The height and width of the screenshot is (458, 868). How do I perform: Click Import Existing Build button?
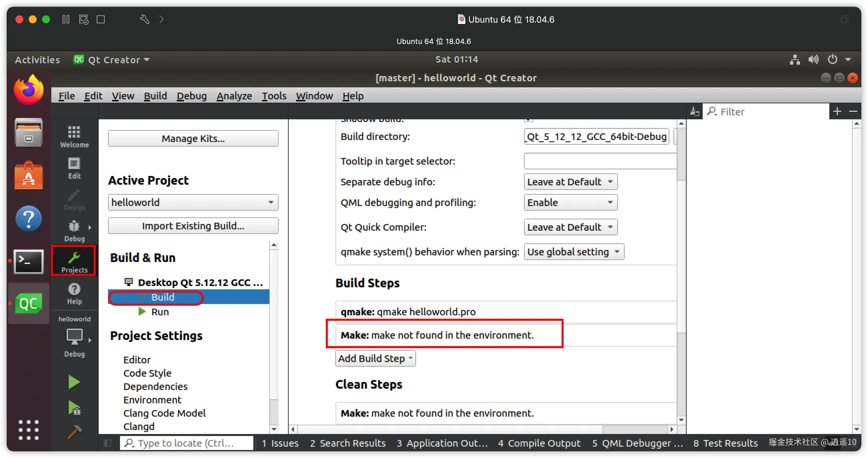(x=193, y=225)
